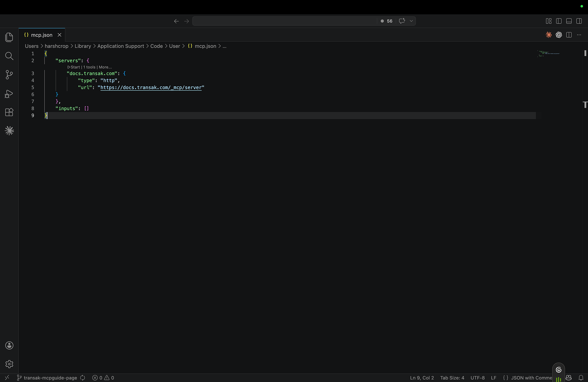Viewport: 588px width, 382px height.
Task: Toggle the primary side bar visibility
Action: (559, 21)
